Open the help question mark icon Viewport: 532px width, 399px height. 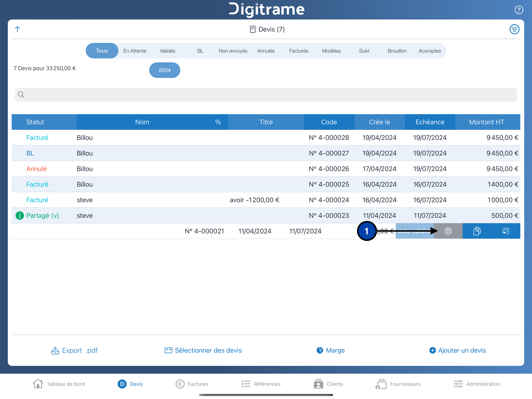(519, 10)
